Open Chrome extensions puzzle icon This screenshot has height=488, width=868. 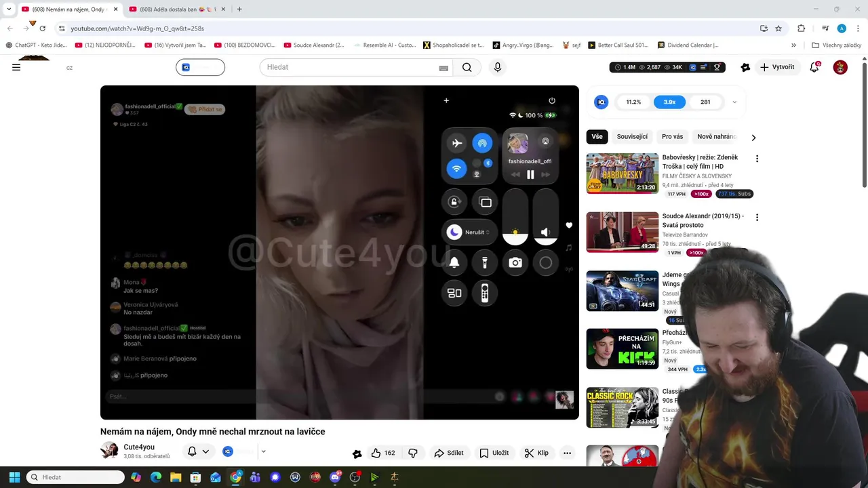801,28
